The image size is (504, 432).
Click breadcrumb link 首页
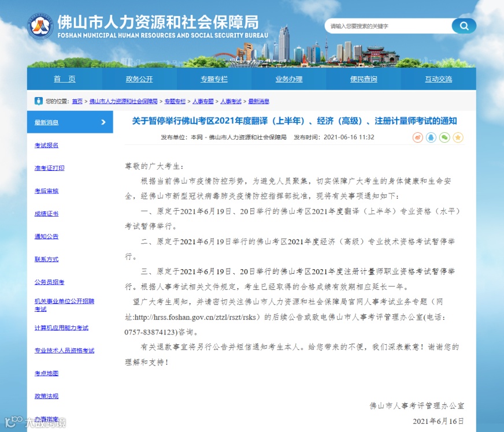(77, 102)
